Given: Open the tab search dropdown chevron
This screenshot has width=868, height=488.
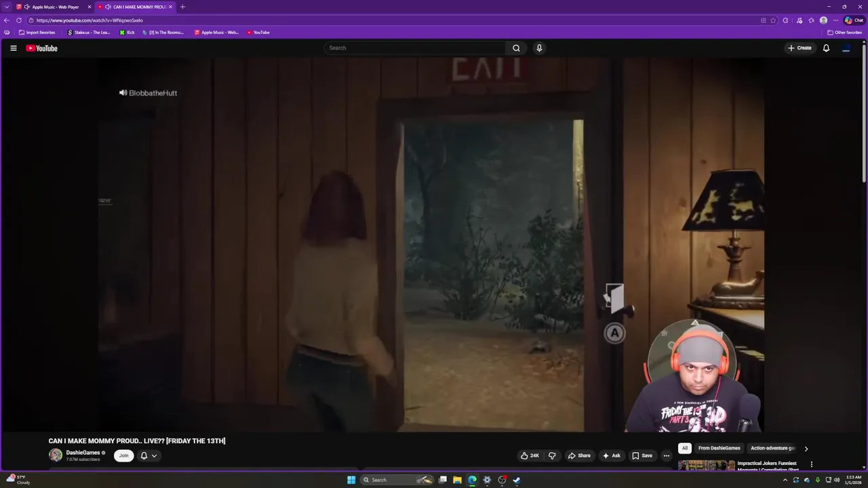Looking at the screenshot, I should [7, 7].
